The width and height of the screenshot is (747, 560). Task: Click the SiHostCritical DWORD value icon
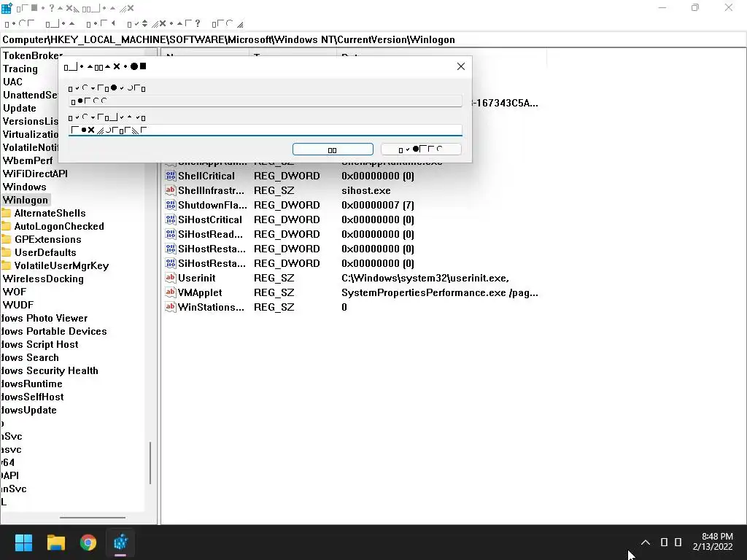(x=170, y=219)
